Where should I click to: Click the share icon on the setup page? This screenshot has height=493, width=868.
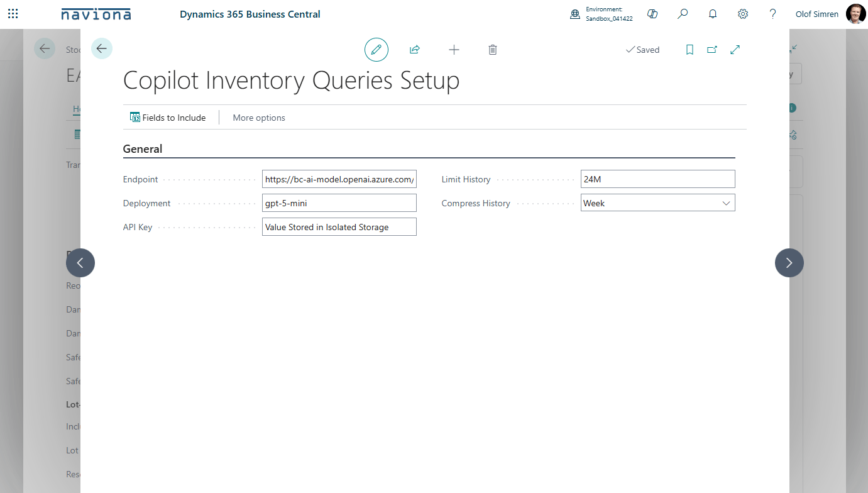pyautogui.click(x=415, y=50)
